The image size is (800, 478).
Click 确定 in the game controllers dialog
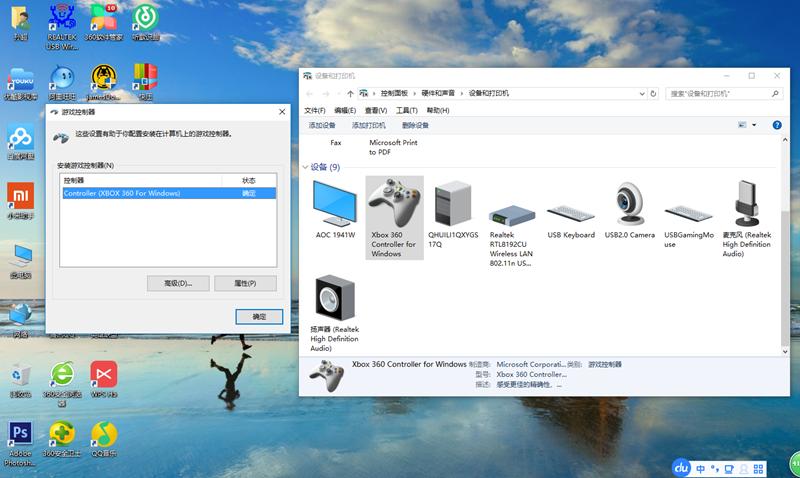[259, 317]
